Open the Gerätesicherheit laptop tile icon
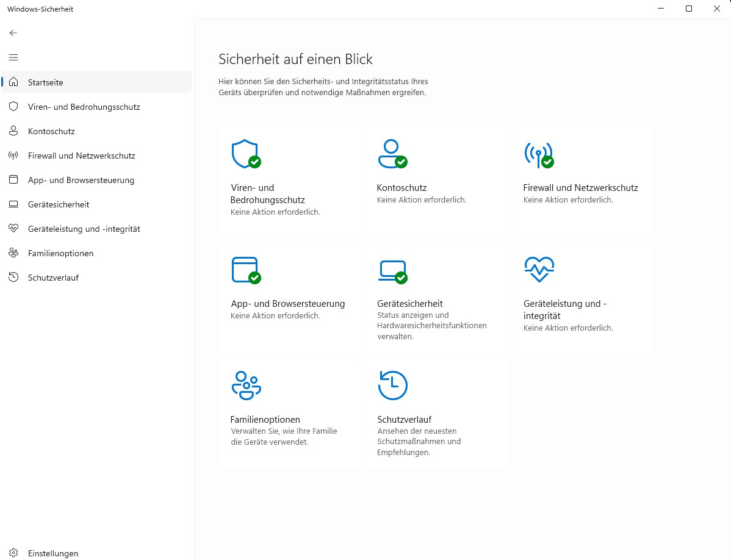This screenshot has width=731, height=560. point(392,271)
